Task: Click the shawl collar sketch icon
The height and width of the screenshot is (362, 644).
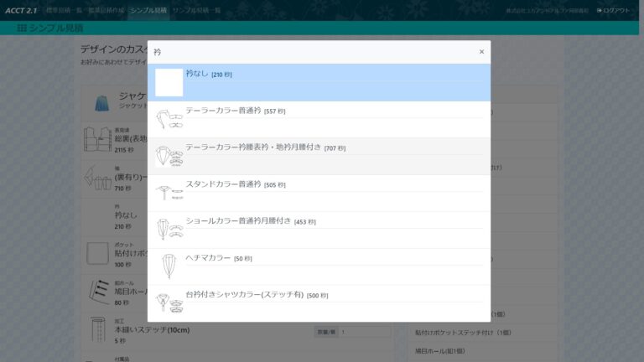Action: 169,230
